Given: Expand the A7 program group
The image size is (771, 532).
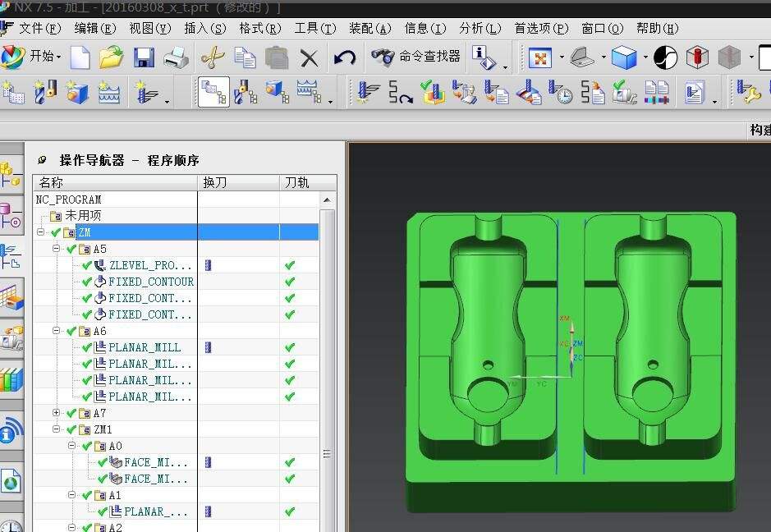Looking at the screenshot, I should click(57, 413).
